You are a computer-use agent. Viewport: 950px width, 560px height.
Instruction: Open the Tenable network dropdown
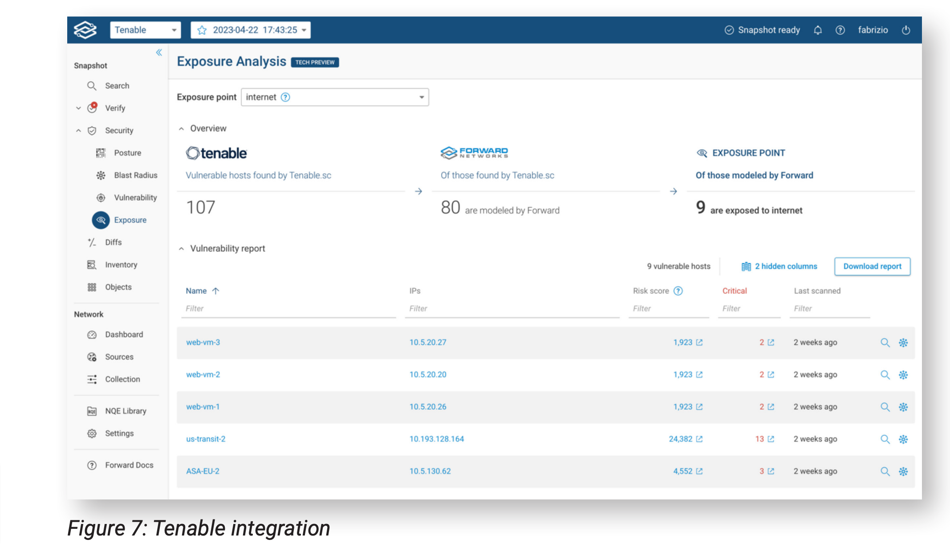click(145, 30)
